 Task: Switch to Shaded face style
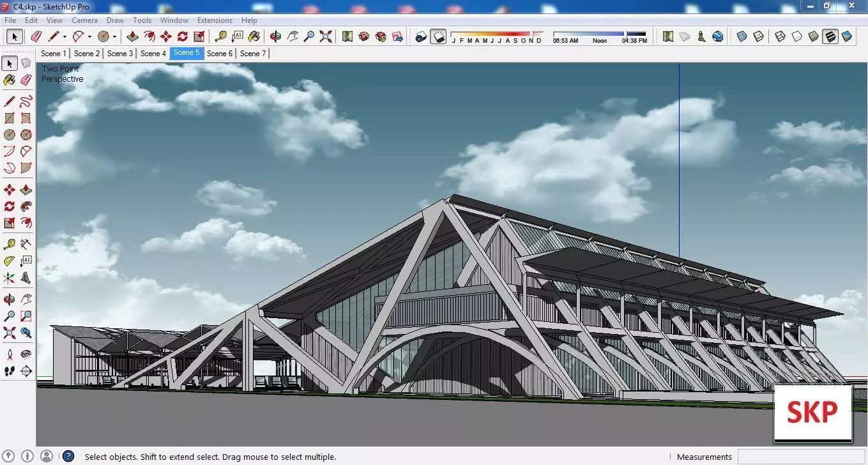813,36
